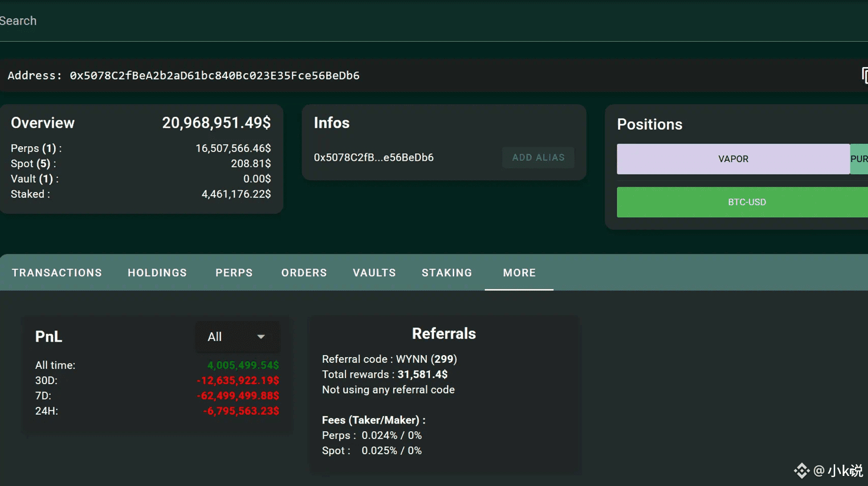Select the VAPOR position bar
Screen dimensions: 868x486
733,159
